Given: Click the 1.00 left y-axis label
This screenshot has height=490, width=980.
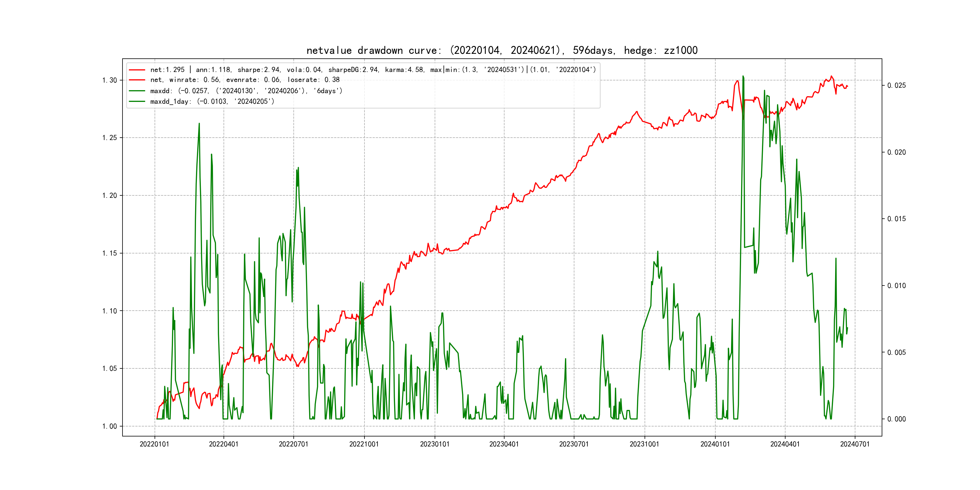Looking at the screenshot, I should [109, 426].
